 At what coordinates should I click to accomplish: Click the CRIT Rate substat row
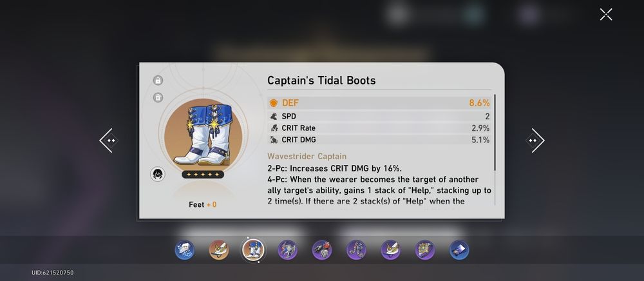tap(379, 128)
